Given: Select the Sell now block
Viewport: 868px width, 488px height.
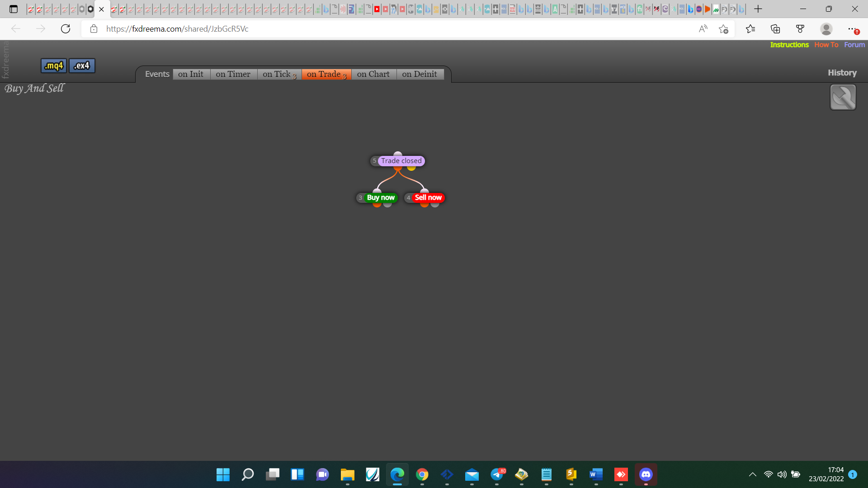Looking at the screenshot, I should tap(428, 198).
